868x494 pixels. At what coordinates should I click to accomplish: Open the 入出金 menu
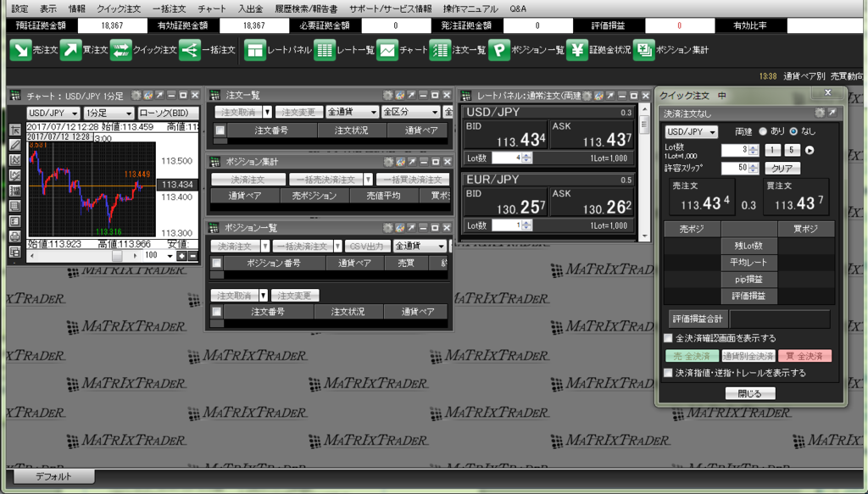250,8
